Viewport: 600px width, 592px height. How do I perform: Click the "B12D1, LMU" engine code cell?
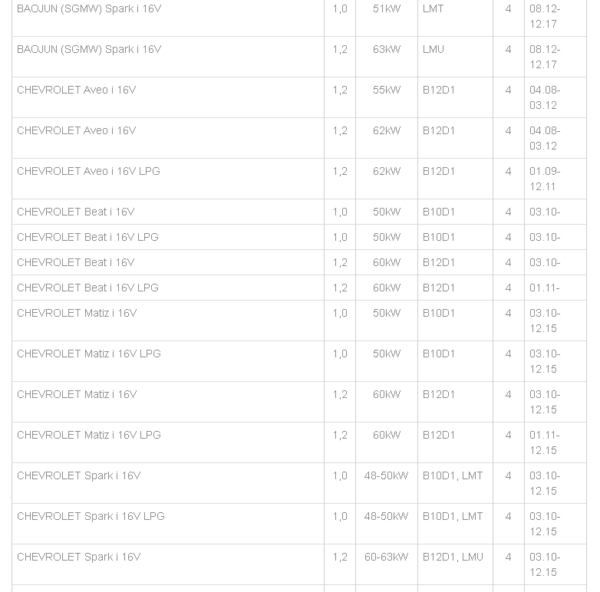pyautogui.click(x=452, y=557)
